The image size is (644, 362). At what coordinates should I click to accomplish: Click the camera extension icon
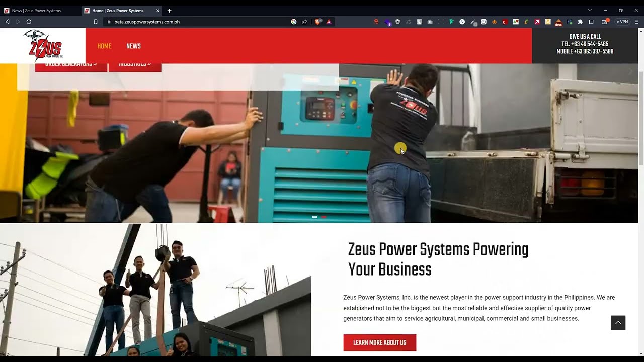[430, 22]
